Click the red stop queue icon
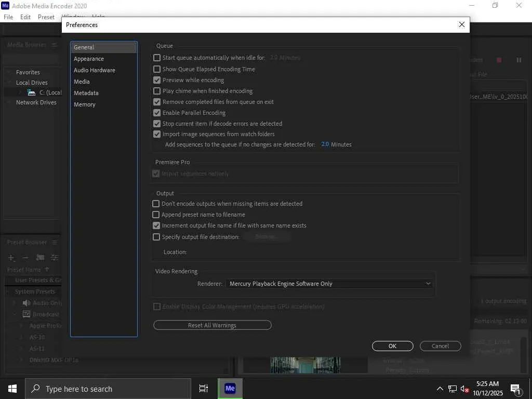 (x=499, y=60)
